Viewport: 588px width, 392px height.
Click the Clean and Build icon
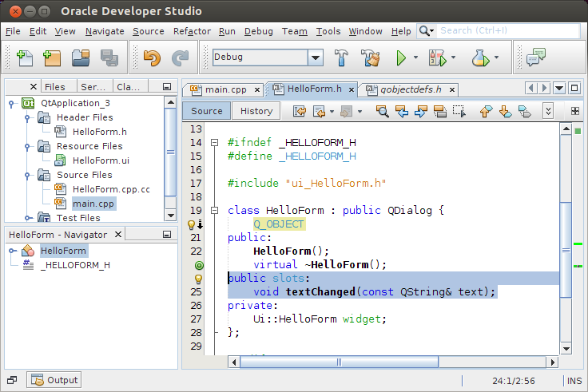369,57
